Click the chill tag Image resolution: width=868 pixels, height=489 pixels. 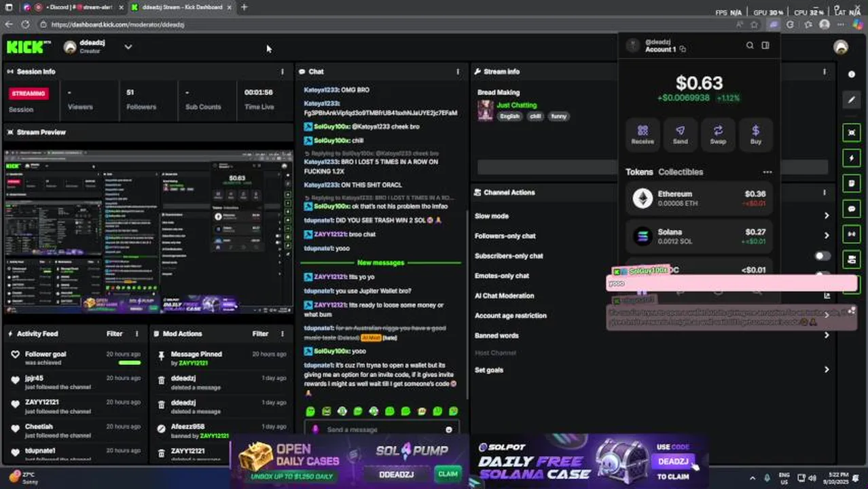(x=535, y=116)
